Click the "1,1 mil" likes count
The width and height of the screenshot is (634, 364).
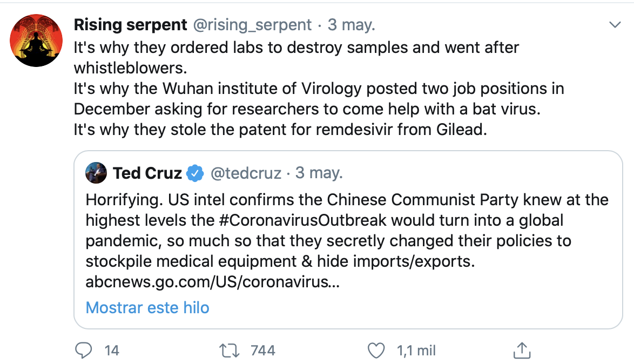[416, 350]
